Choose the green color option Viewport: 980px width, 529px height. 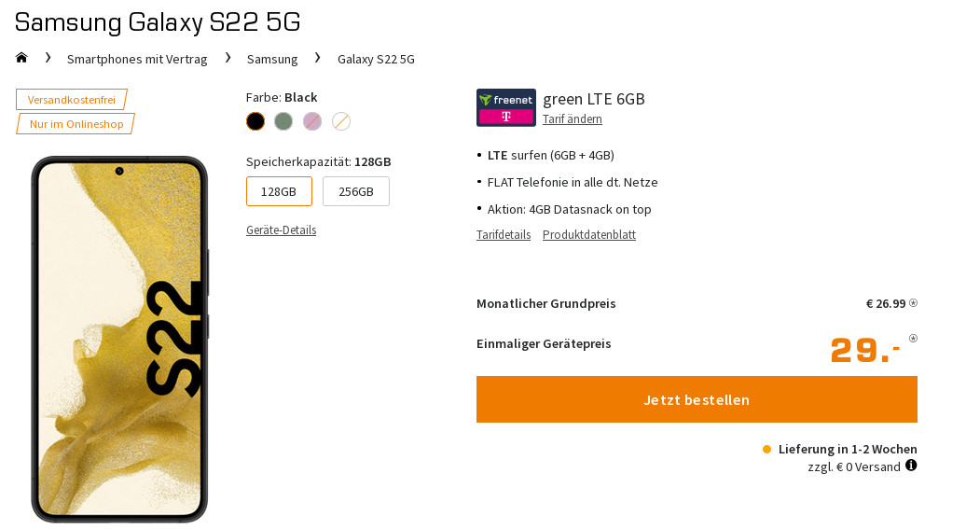click(x=283, y=121)
